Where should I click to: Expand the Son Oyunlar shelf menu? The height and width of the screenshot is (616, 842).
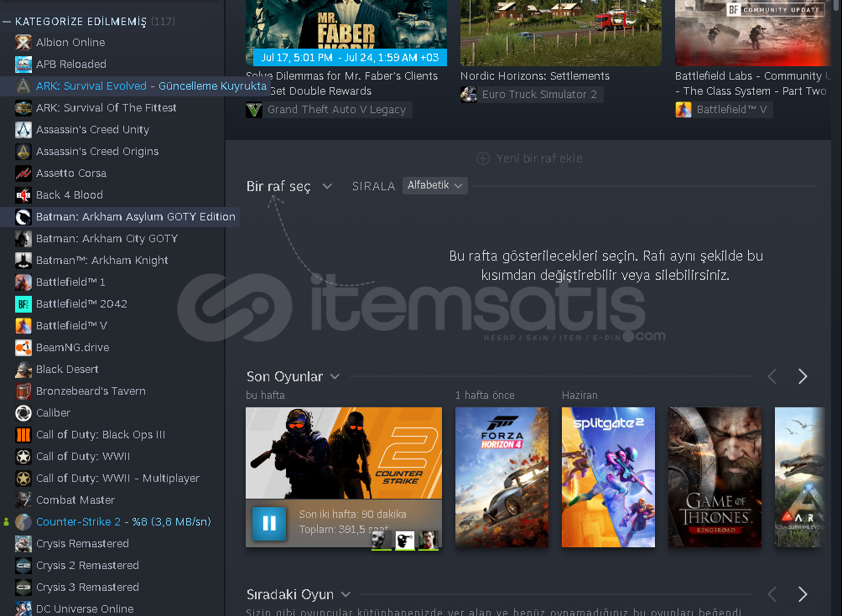pyautogui.click(x=335, y=376)
